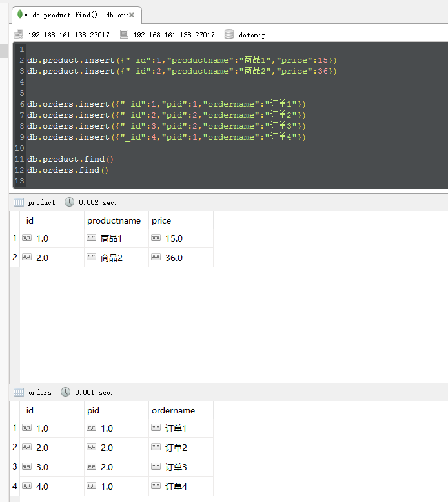Click the datamip database name
Screen dimensions: 448x502
pyautogui.click(x=252, y=35)
